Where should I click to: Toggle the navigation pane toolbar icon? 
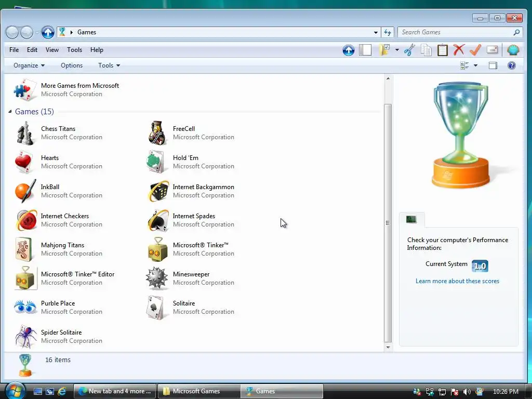[x=365, y=50]
